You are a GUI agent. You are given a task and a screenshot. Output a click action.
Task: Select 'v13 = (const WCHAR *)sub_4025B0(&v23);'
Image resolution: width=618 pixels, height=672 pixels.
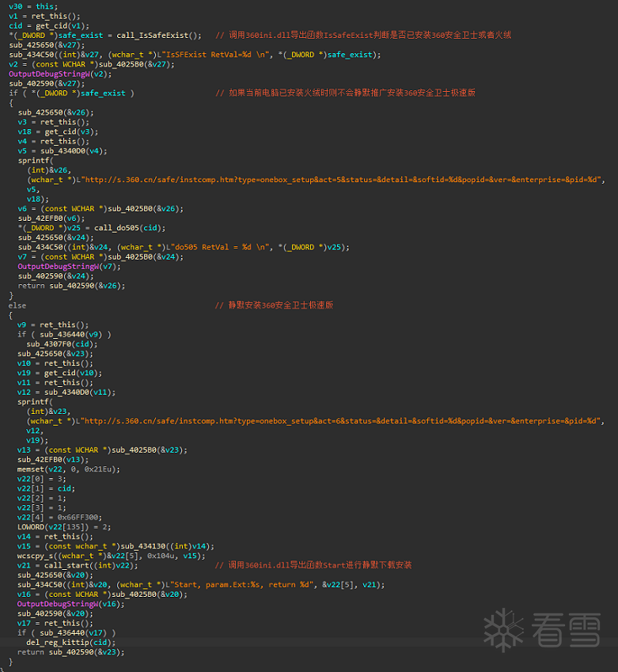point(102,450)
